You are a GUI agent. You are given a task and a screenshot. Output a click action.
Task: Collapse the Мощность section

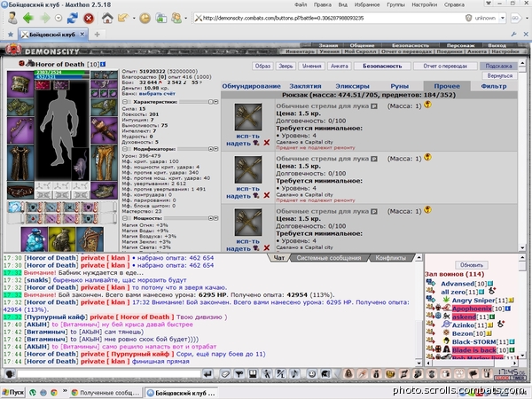coord(125,218)
